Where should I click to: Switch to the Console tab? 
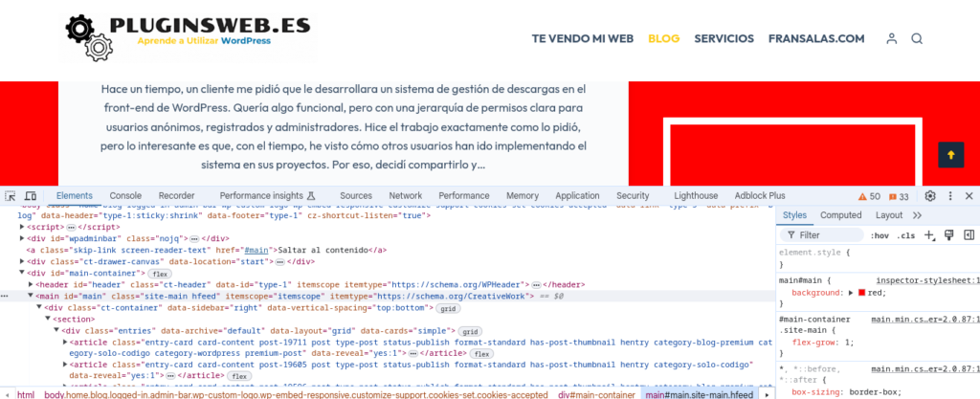[125, 196]
